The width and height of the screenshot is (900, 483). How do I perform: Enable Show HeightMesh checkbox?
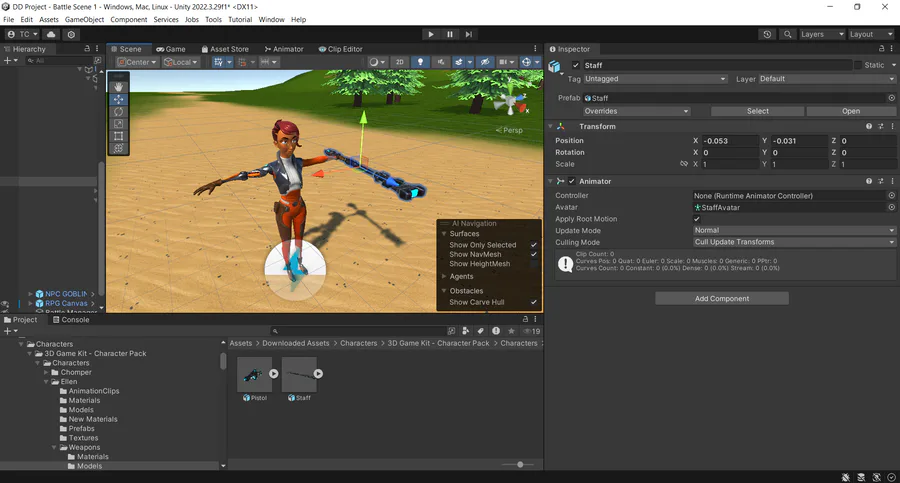click(x=534, y=264)
